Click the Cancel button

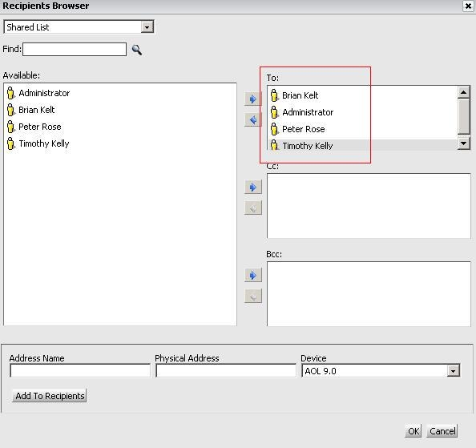[x=442, y=431]
